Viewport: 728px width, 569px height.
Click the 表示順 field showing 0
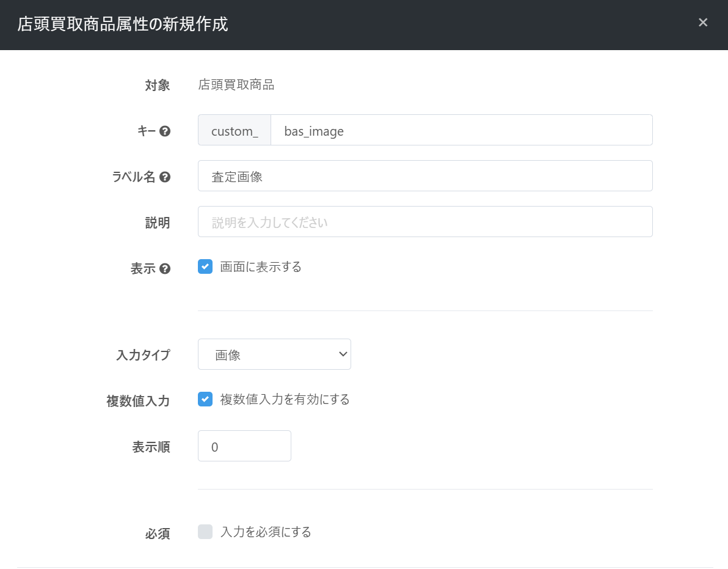click(x=245, y=446)
